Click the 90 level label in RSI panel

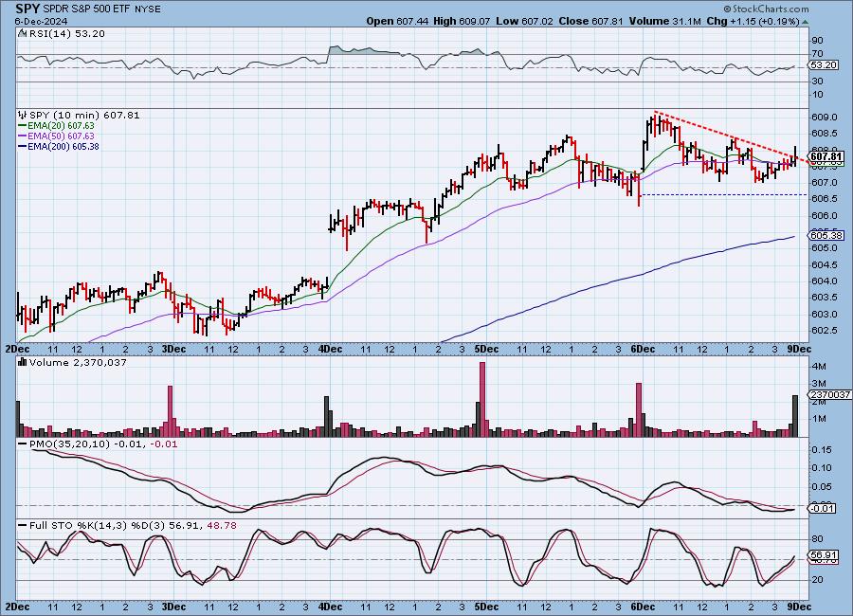[817, 40]
